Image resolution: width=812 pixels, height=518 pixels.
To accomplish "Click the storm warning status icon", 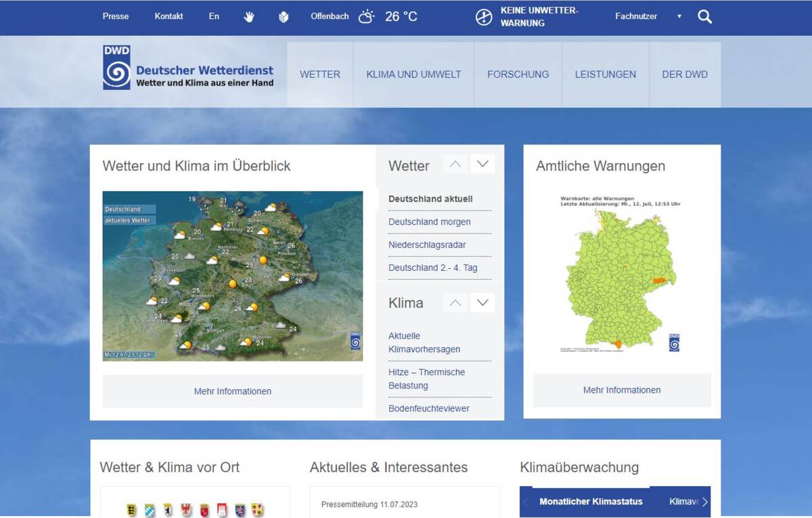I will point(484,17).
